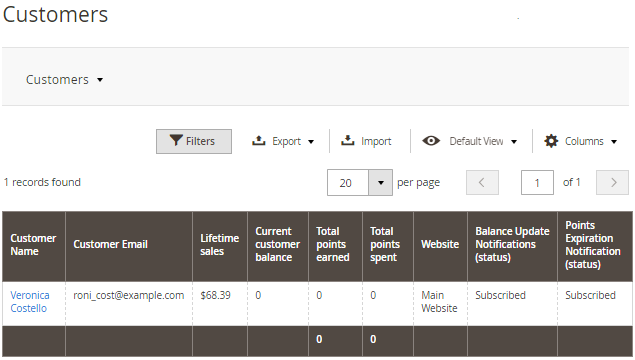Click the Columns gear icon
635x360 pixels.
[x=551, y=141]
